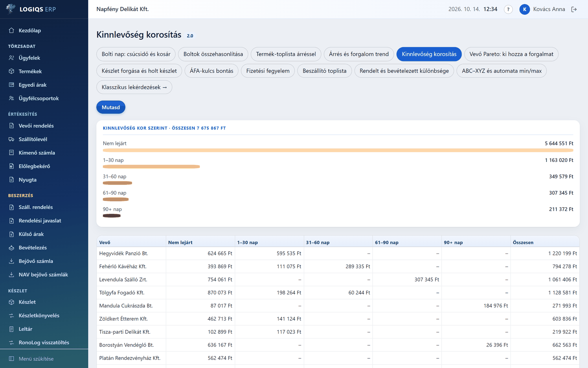This screenshot has height=368, width=588.
Task: Click the Mutasd button
Action: pos(111,107)
